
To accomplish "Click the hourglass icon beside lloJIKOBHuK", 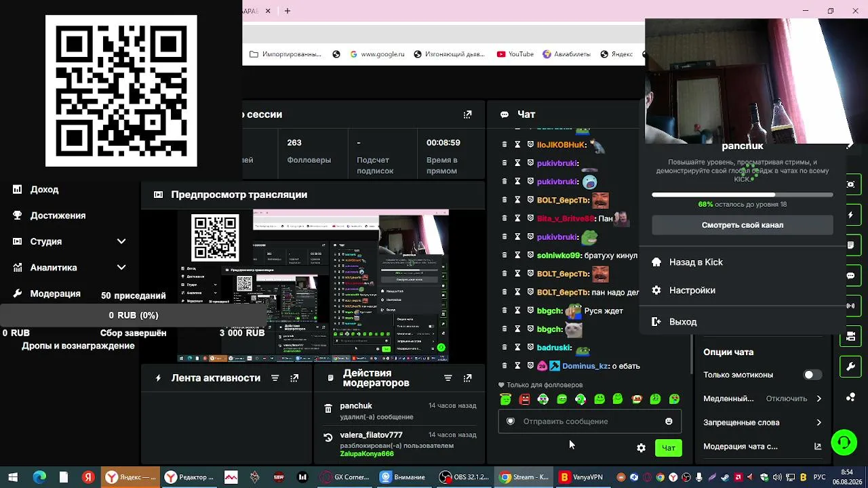I will tap(517, 144).
